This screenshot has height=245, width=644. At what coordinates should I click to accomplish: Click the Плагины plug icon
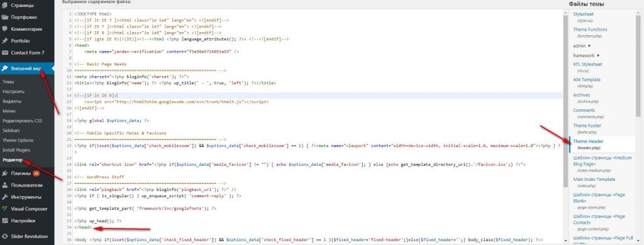click(x=5, y=173)
